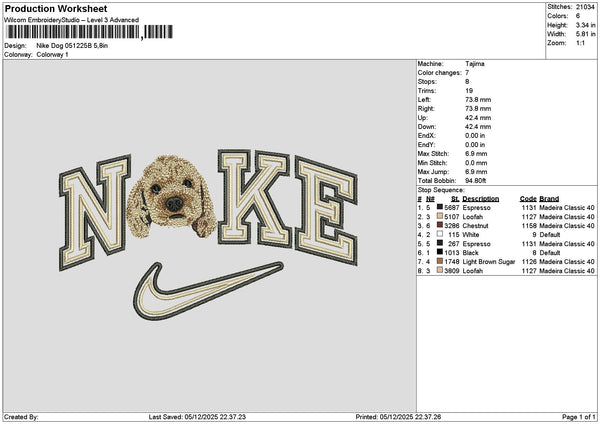The height and width of the screenshot is (424, 600).
Task: Click thread code '1158' in the Chestnut row
Action: pyautogui.click(x=529, y=226)
